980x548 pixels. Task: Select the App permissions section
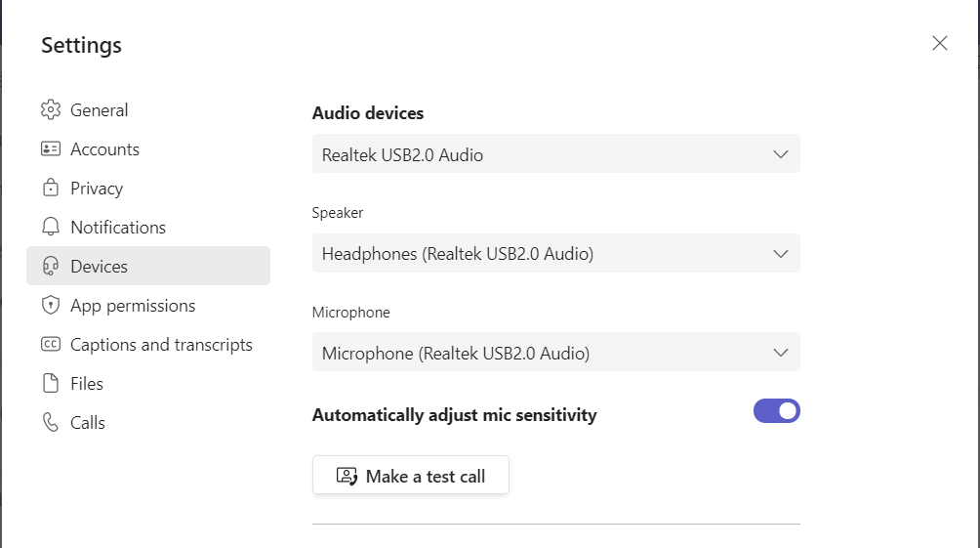click(133, 306)
